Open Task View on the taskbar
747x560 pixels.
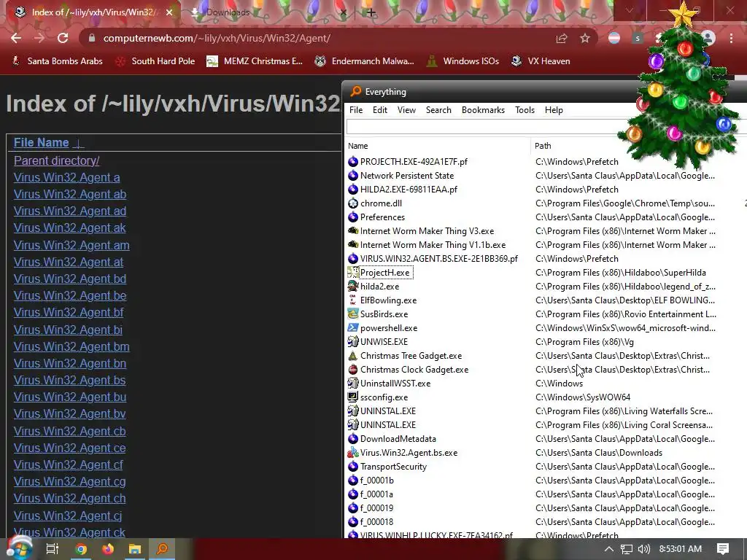(x=53, y=549)
